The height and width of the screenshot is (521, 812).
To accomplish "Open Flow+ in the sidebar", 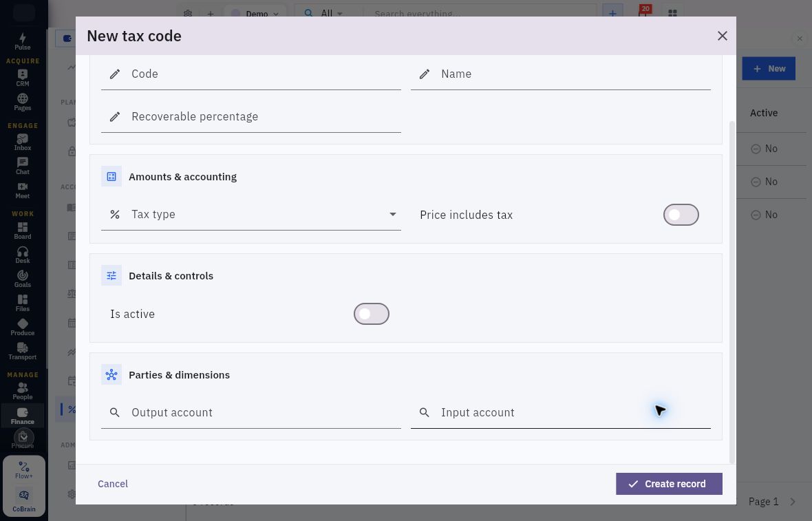I will tap(24, 470).
